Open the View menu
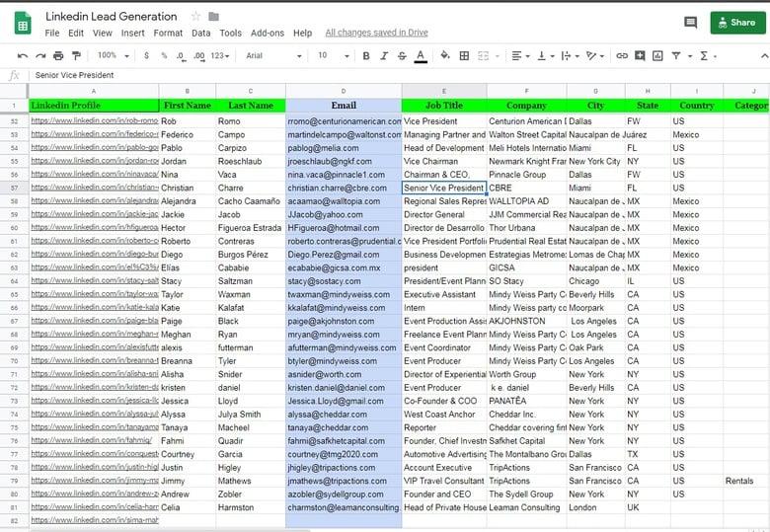The height and width of the screenshot is (532, 770). tap(102, 33)
